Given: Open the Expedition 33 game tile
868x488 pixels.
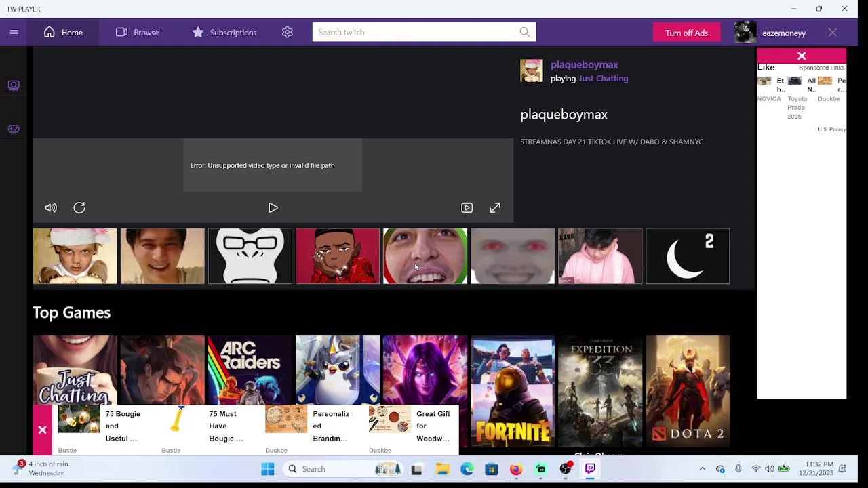Looking at the screenshot, I should pyautogui.click(x=600, y=391).
